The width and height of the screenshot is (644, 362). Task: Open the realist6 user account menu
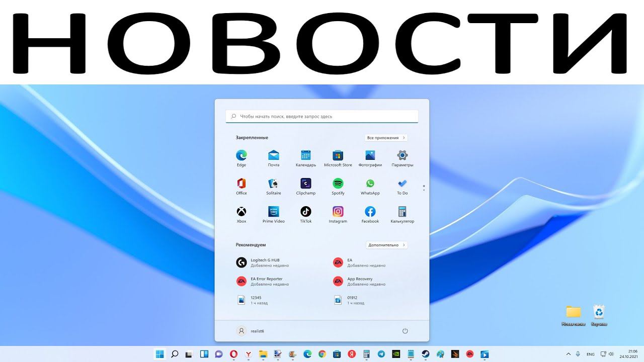pyautogui.click(x=251, y=331)
